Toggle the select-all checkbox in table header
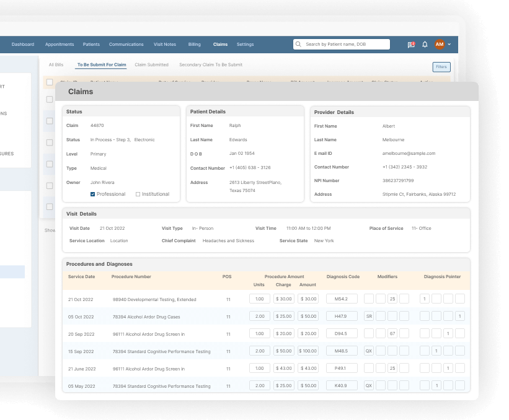This screenshot has height=420, width=509. (x=50, y=82)
